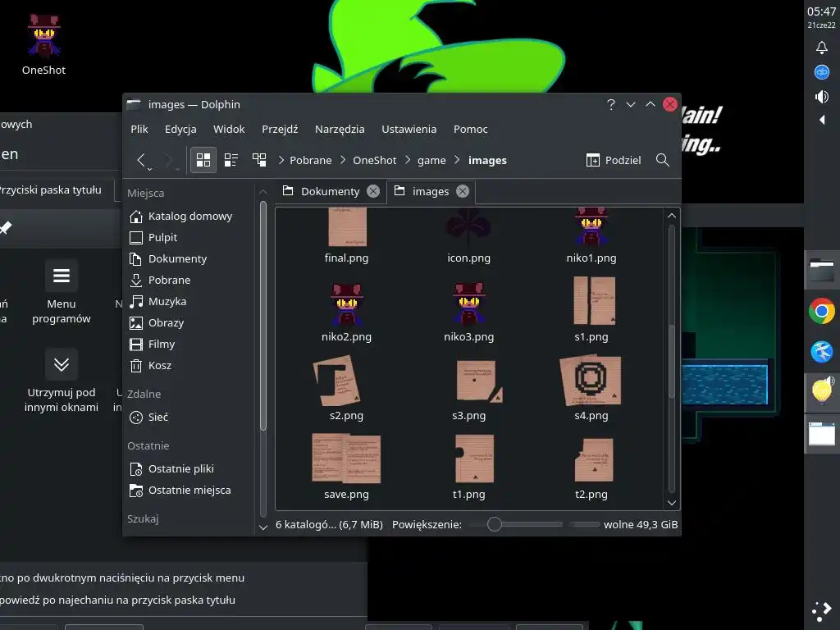
Task: Open the Edycja menu
Action: pyautogui.click(x=180, y=129)
